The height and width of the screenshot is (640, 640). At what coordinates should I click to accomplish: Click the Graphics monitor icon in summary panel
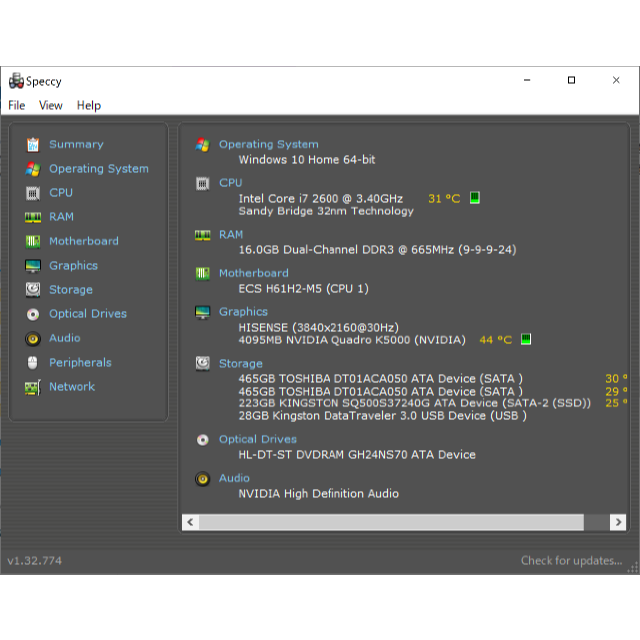(203, 312)
